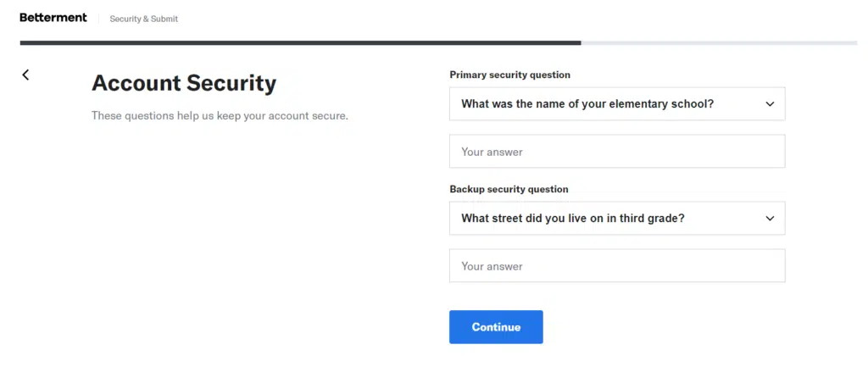Click the account secure description text
This screenshot has height=389, width=868.
[x=220, y=115]
